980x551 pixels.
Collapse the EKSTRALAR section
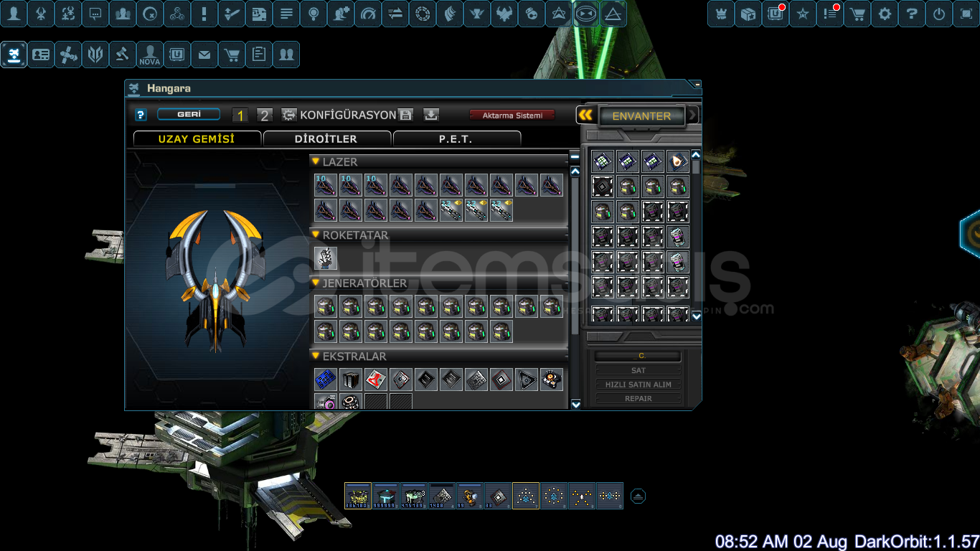(x=316, y=356)
